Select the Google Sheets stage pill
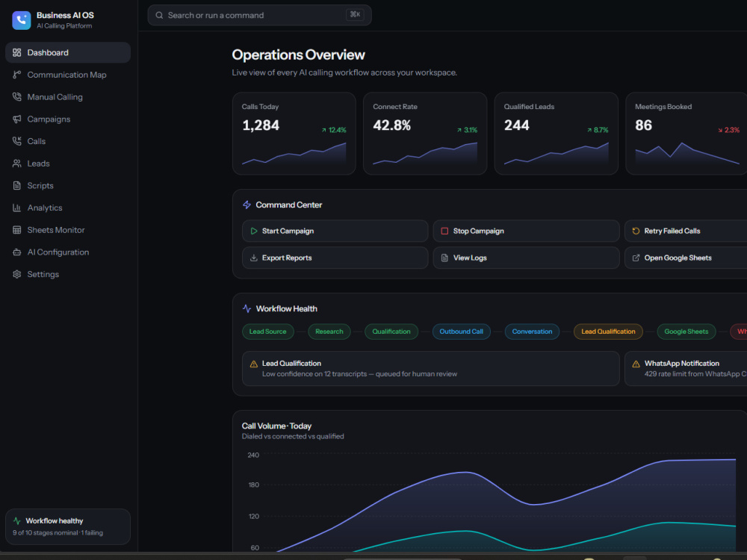The image size is (747, 560). [686, 332]
